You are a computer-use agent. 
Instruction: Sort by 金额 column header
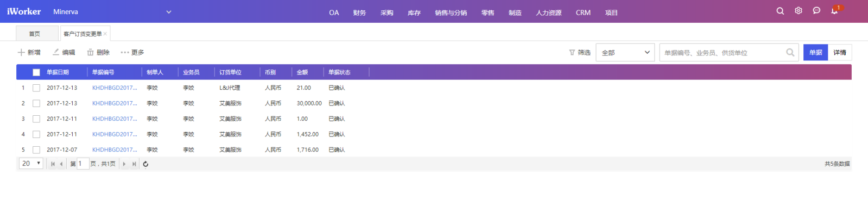(302, 72)
